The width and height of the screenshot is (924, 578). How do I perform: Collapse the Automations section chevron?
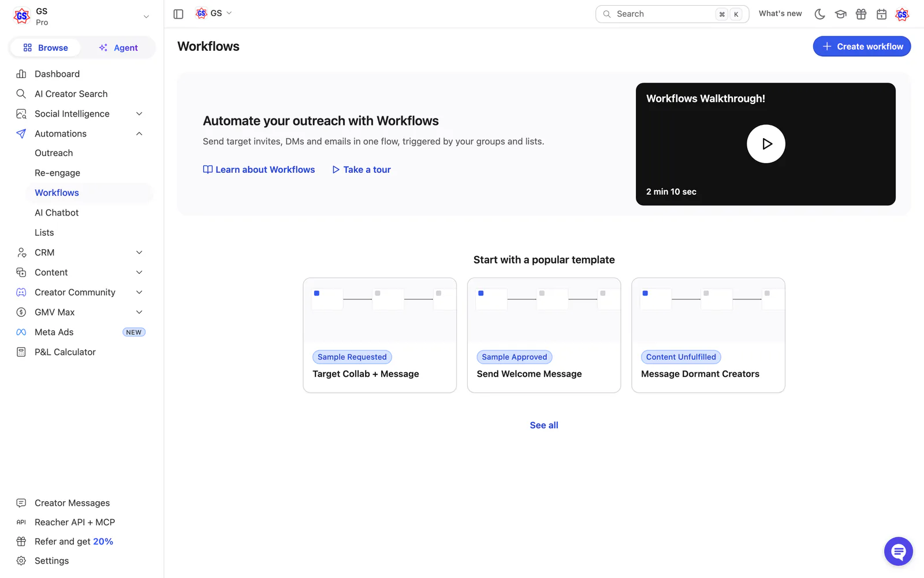[139, 134]
